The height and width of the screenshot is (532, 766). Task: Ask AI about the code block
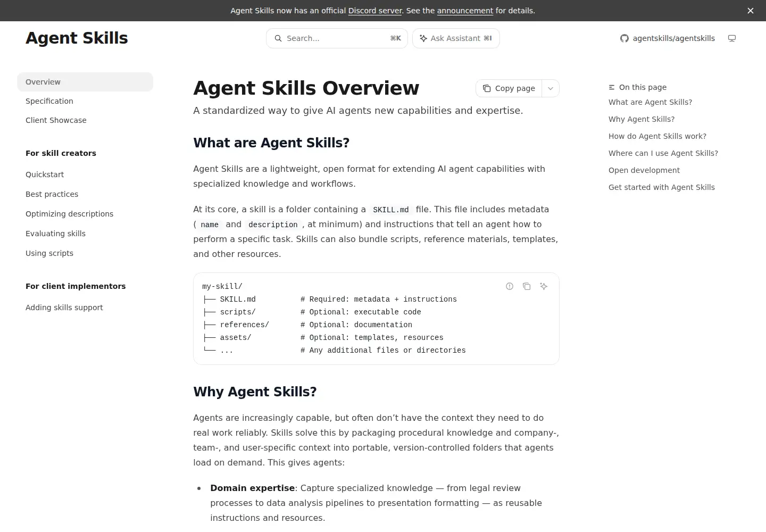(x=544, y=286)
